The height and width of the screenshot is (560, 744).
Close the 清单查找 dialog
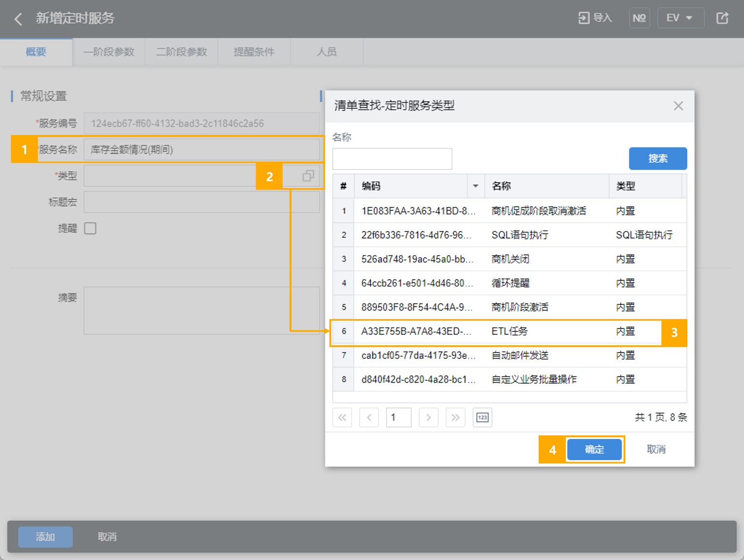tap(679, 106)
